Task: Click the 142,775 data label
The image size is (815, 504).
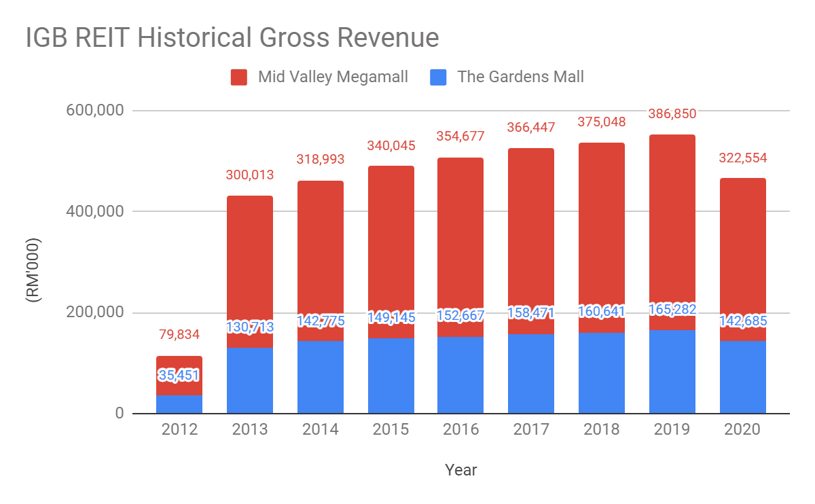Action: click(x=321, y=321)
